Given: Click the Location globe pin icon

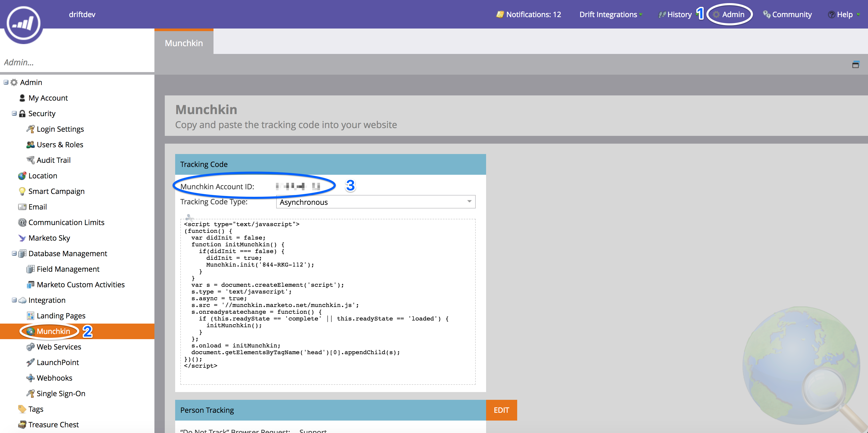Looking at the screenshot, I should (x=22, y=175).
